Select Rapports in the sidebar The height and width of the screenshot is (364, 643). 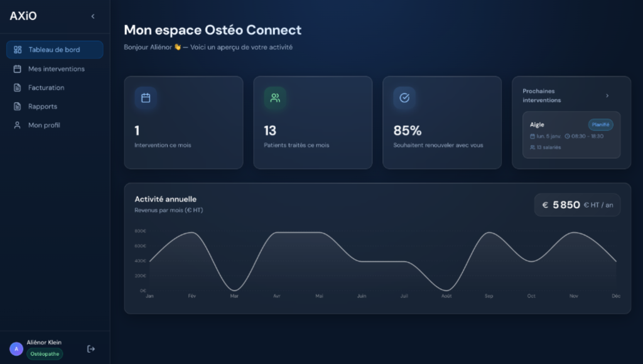(43, 107)
